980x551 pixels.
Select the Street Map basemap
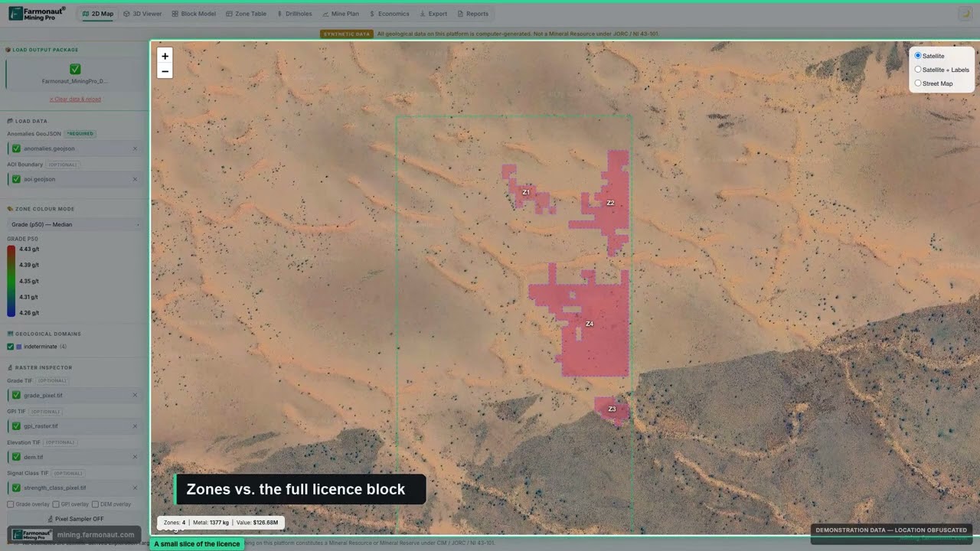(918, 83)
